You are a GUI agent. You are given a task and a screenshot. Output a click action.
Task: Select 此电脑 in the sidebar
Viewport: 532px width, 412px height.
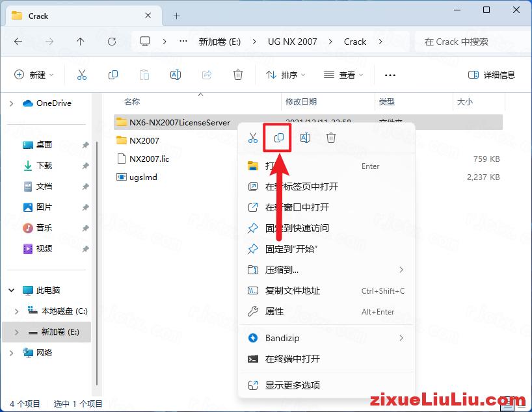(42, 290)
